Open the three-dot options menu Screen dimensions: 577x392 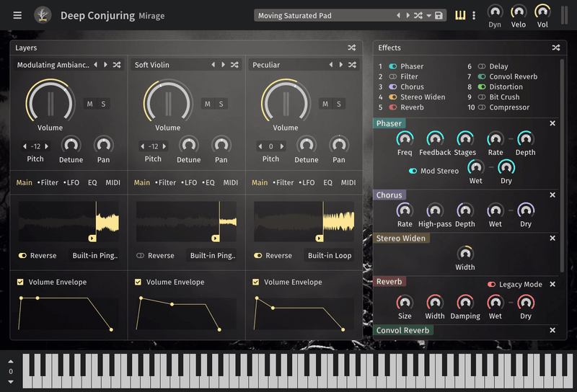click(x=473, y=15)
